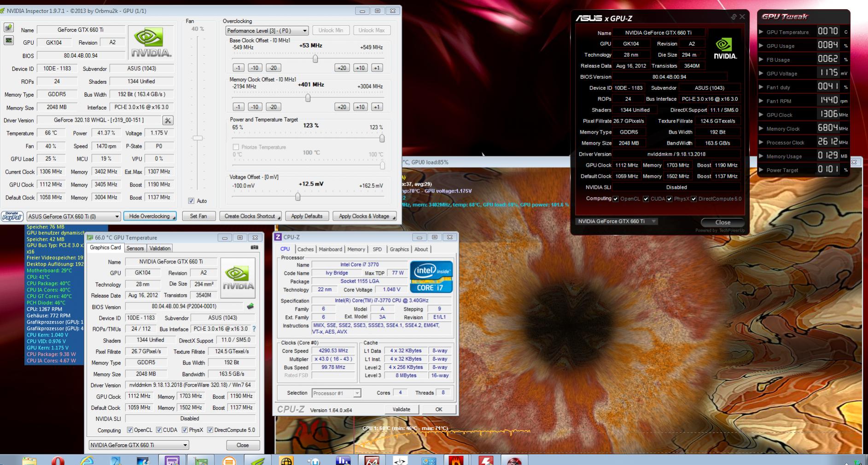Image resolution: width=868 pixels, height=465 pixels.
Task: Open the sensor monitoring graph icon in NVIDIA Inspector
Action: (x=9, y=40)
